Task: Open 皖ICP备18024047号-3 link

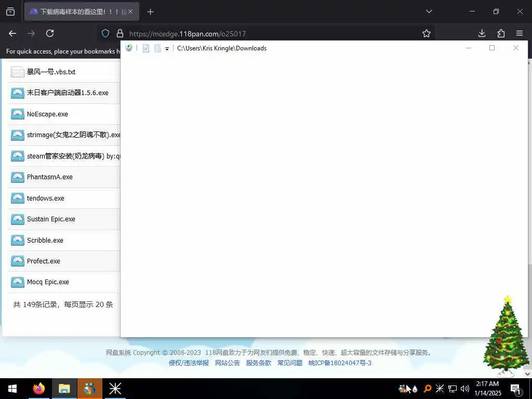Action: click(340, 363)
